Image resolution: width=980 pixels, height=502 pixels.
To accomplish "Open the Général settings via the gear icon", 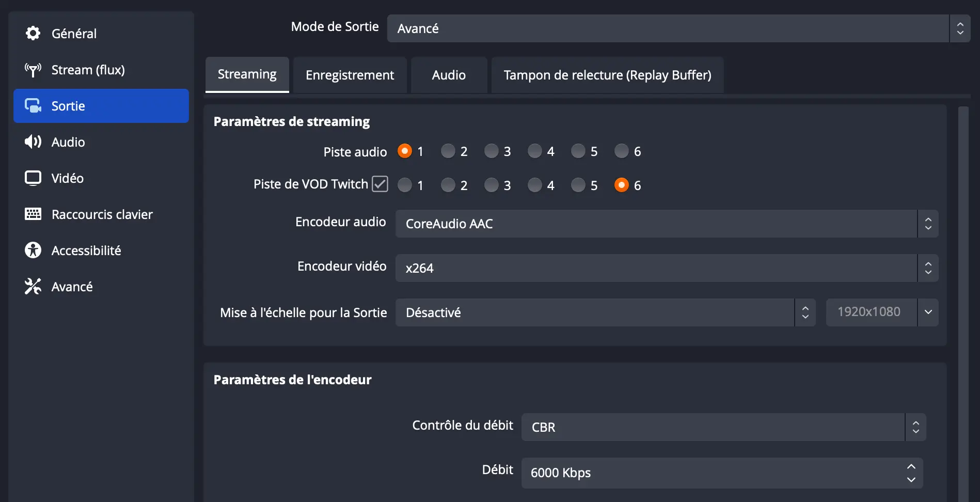I will click(x=33, y=33).
